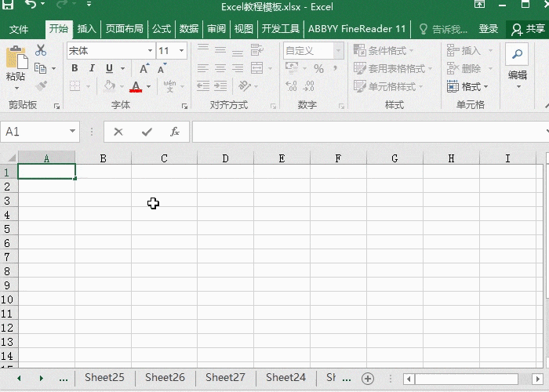The height and width of the screenshot is (392, 549).
Task: Click the formula bar input field
Action: click(x=369, y=132)
